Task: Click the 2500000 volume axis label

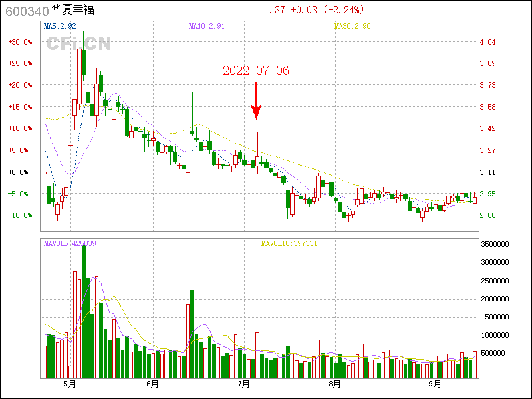Action: tap(495, 281)
